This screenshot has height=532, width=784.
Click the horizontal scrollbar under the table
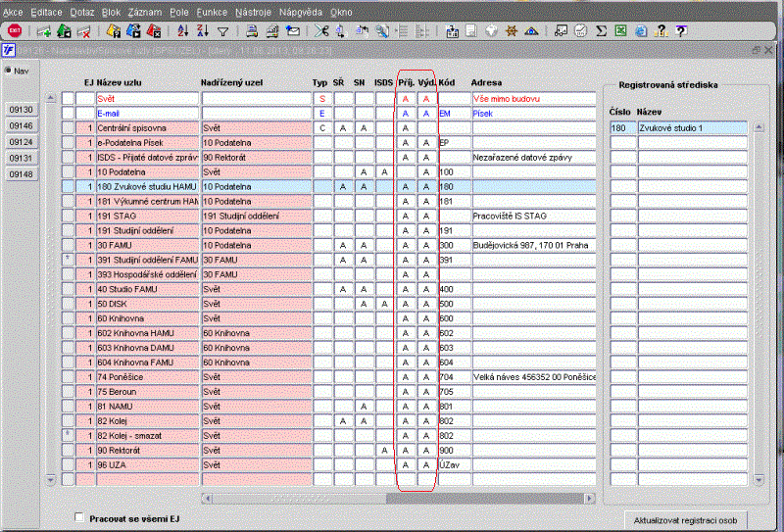click(x=398, y=498)
